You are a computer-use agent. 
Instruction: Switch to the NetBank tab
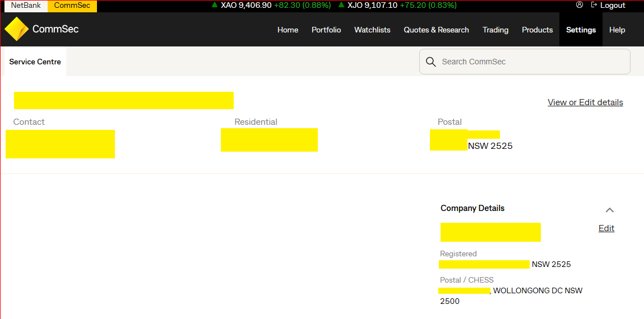(x=26, y=6)
